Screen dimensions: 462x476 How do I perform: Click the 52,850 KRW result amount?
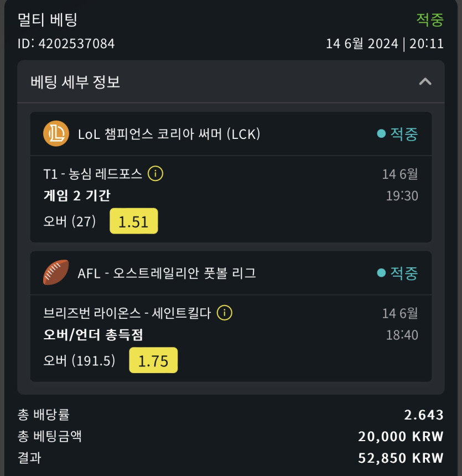click(401, 458)
